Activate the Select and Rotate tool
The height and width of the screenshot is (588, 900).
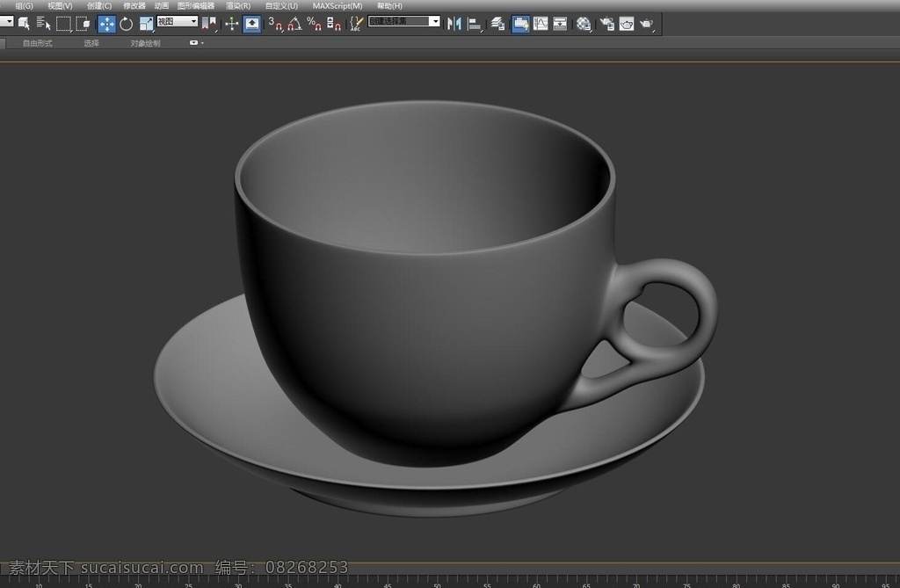pos(126,24)
